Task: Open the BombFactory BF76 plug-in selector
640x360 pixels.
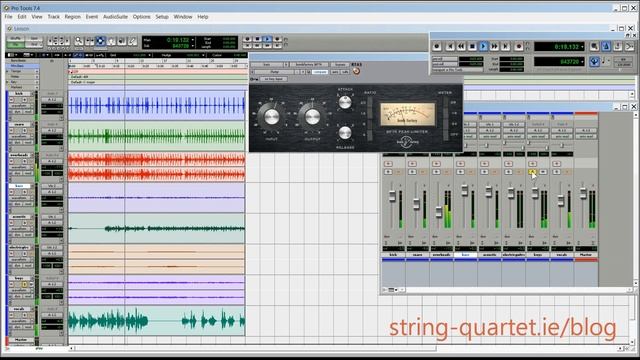Action: coord(309,64)
